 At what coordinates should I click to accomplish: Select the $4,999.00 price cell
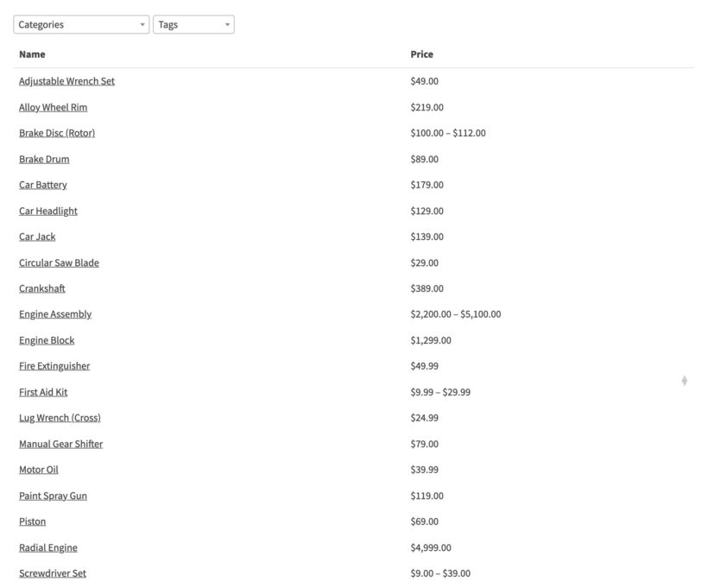431,548
